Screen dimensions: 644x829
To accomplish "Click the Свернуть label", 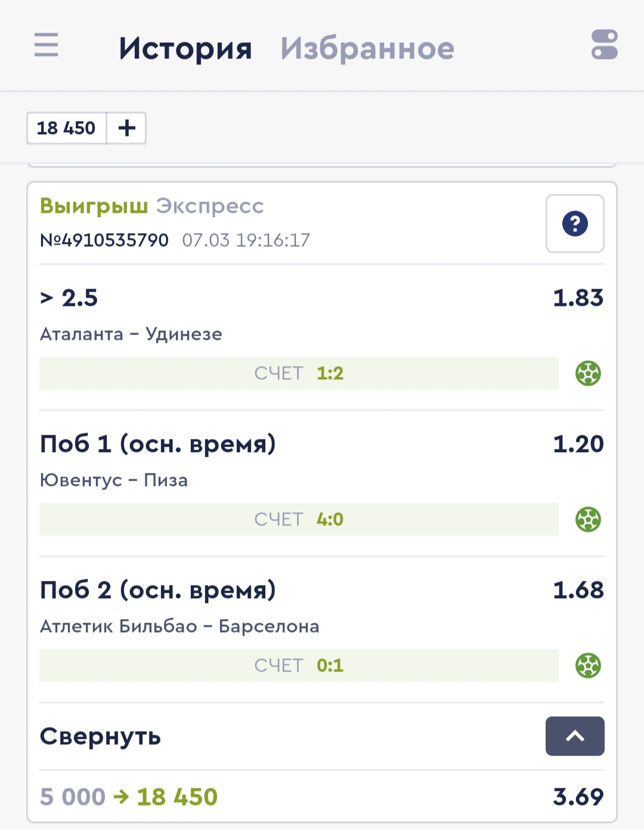I will coord(100,737).
